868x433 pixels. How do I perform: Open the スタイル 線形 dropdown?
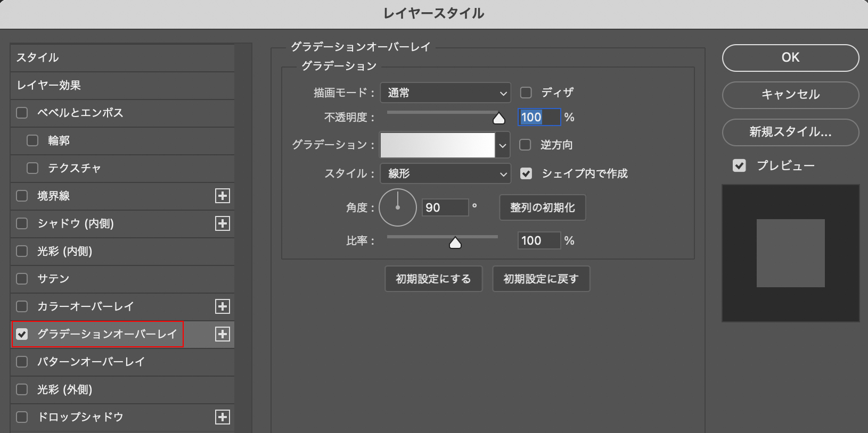(445, 173)
